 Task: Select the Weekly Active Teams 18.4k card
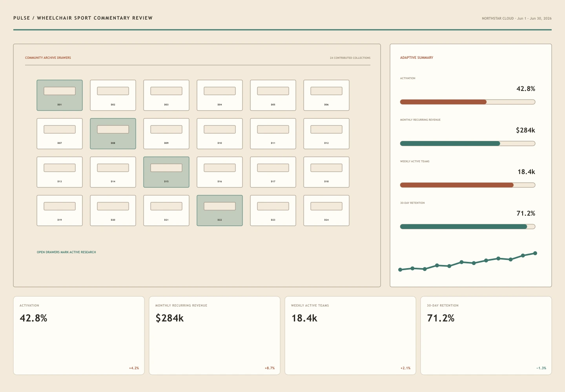pos(350,336)
